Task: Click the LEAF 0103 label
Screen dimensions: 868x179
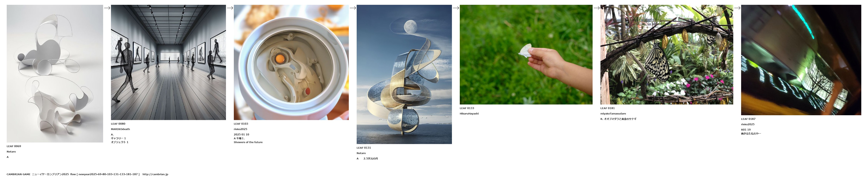Action: [241, 124]
